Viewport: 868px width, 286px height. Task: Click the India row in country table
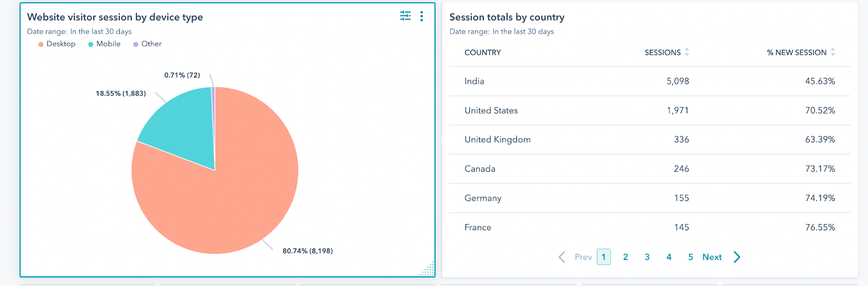474,81
